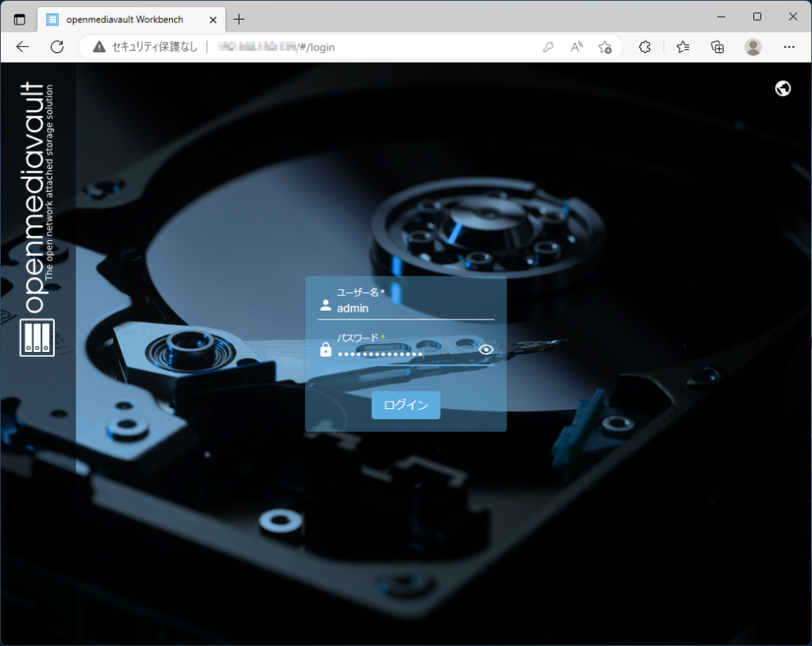
Task: Open the saved passwords key icon
Action: coord(548,47)
